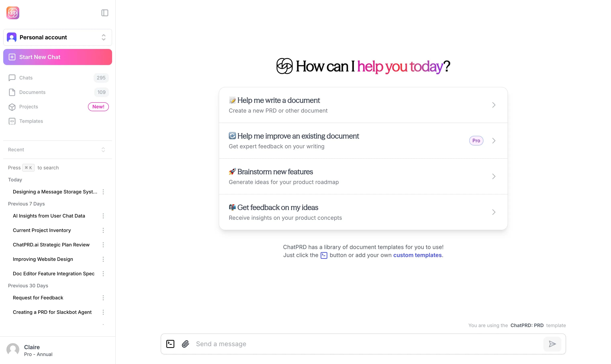611x364 pixels.
Task: Collapse the sidebar panel
Action: pos(105,13)
